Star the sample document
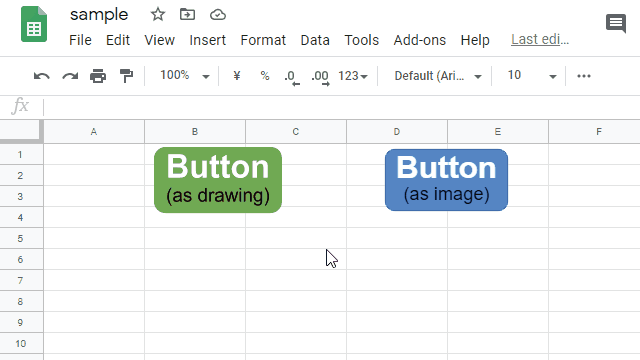The width and height of the screenshot is (640, 360). tap(158, 15)
